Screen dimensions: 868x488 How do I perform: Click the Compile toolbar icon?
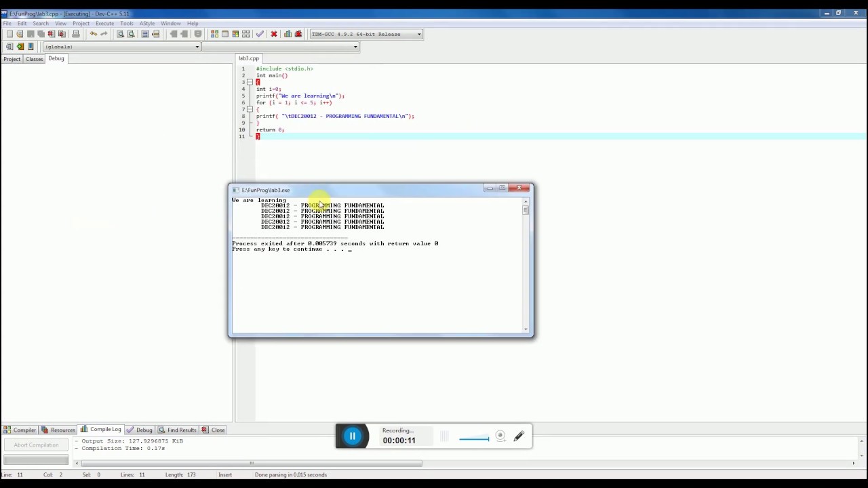point(214,34)
